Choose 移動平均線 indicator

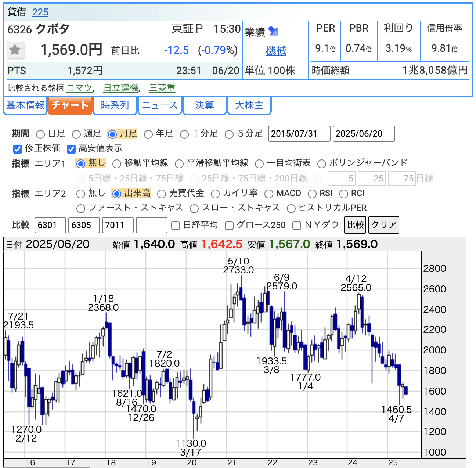pyautogui.click(x=116, y=163)
